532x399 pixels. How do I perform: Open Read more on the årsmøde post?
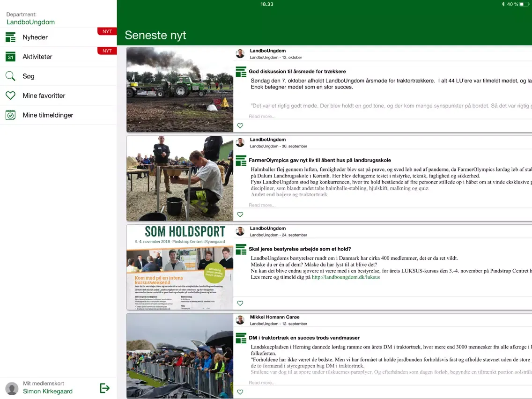pos(262,116)
